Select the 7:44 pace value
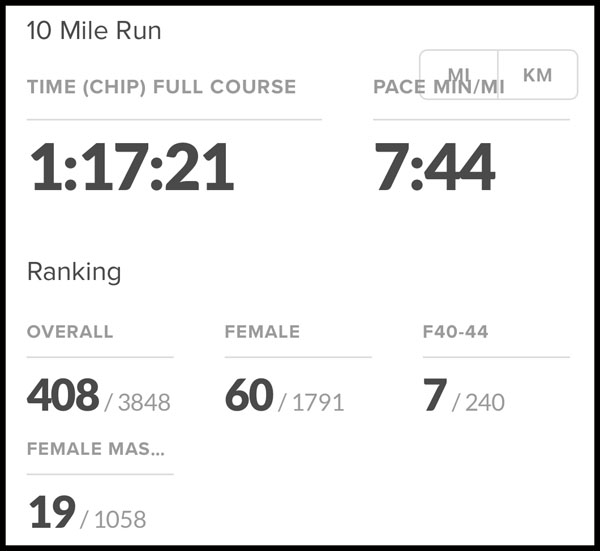 tap(434, 167)
